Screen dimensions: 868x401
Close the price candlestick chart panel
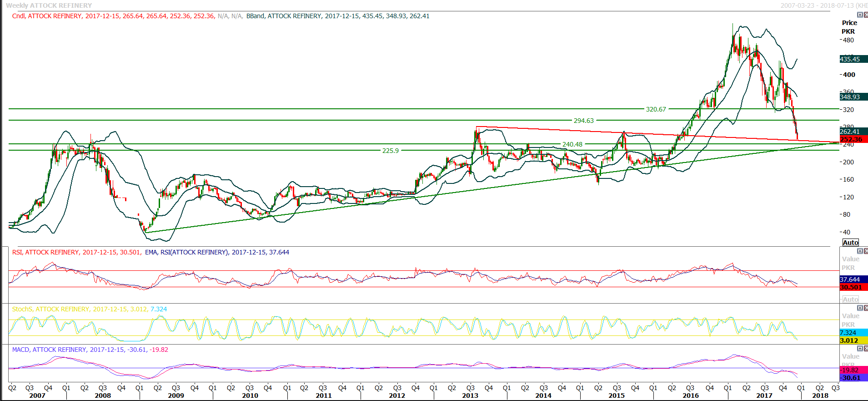point(866,15)
